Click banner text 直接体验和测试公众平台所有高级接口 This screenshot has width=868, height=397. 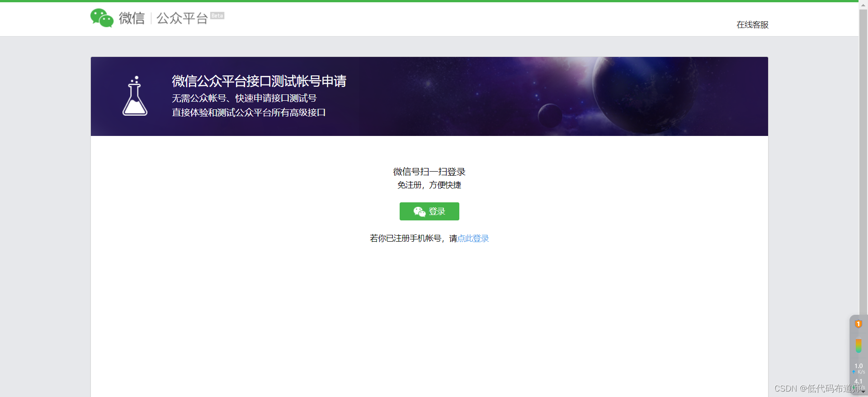[249, 112]
